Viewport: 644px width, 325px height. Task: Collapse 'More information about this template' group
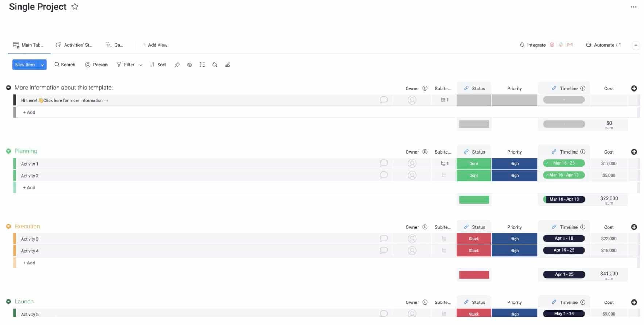pos(8,88)
